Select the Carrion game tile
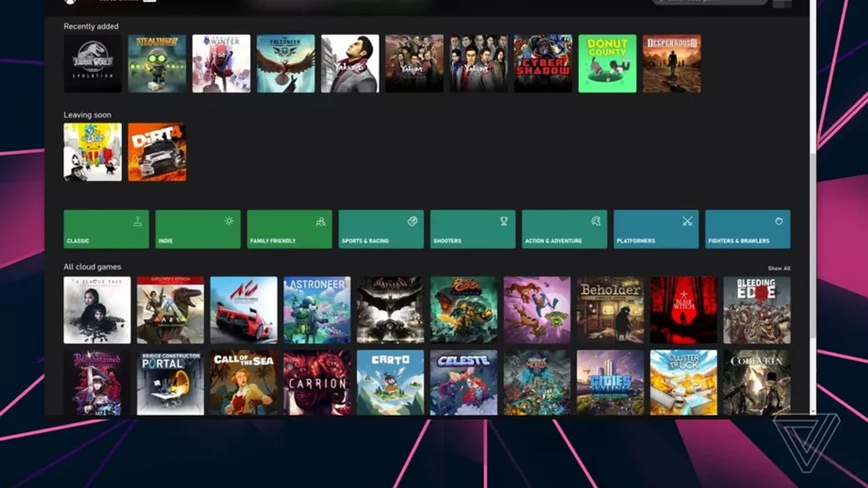The image size is (868, 488). (317, 382)
